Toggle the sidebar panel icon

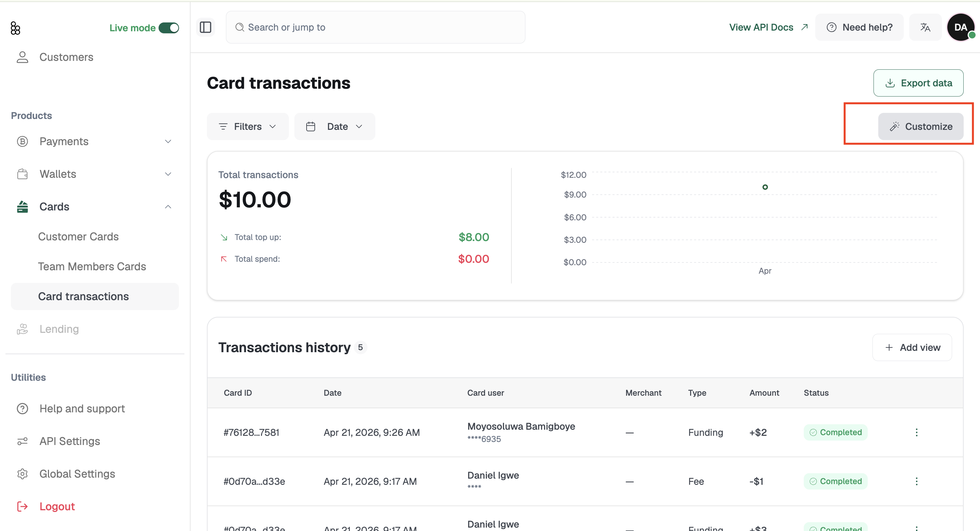click(206, 28)
